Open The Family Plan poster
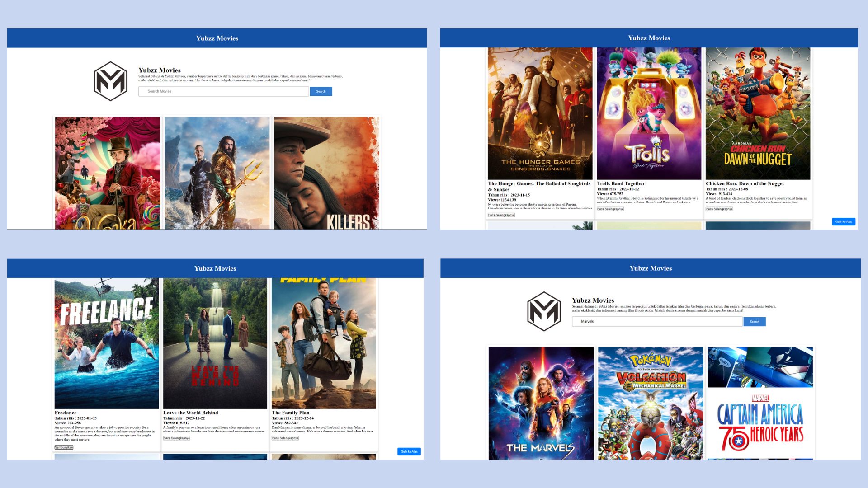 (x=324, y=343)
